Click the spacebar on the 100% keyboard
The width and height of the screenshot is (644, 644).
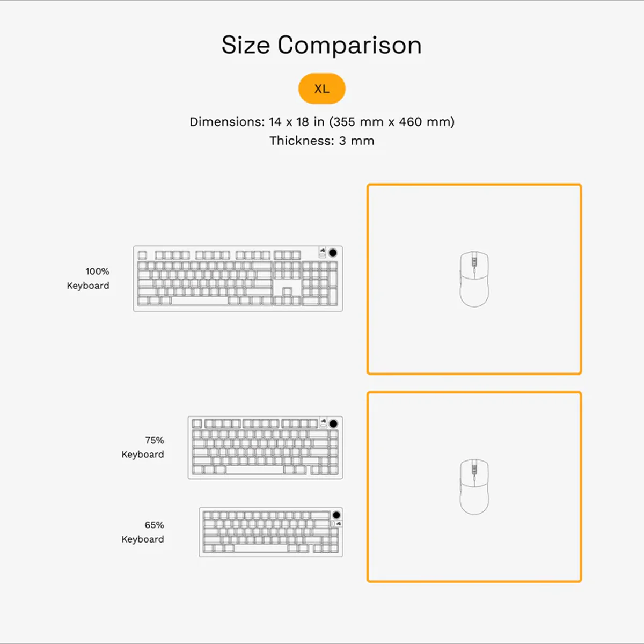200,301
